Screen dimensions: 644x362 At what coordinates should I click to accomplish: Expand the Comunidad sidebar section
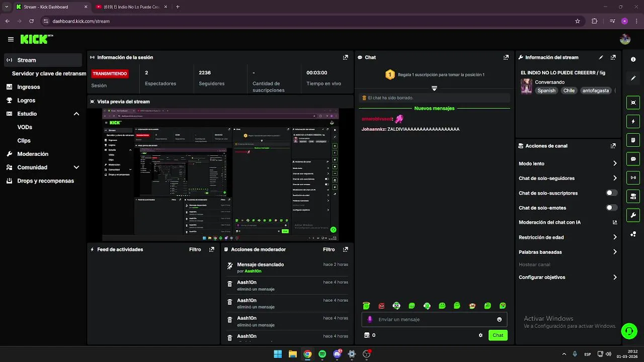tap(76, 167)
